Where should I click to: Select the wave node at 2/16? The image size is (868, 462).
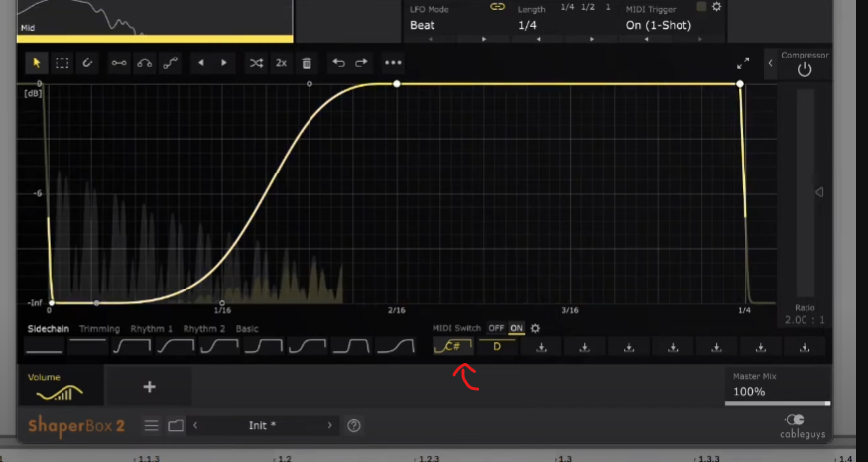(x=397, y=84)
